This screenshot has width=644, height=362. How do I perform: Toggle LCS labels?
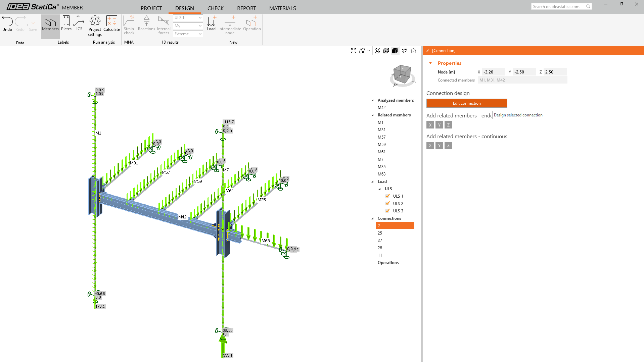[79, 23]
